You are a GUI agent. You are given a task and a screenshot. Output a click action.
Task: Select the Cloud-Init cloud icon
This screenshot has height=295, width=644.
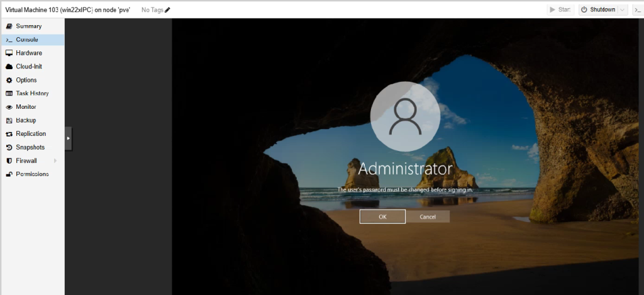pyautogui.click(x=9, y=67)
